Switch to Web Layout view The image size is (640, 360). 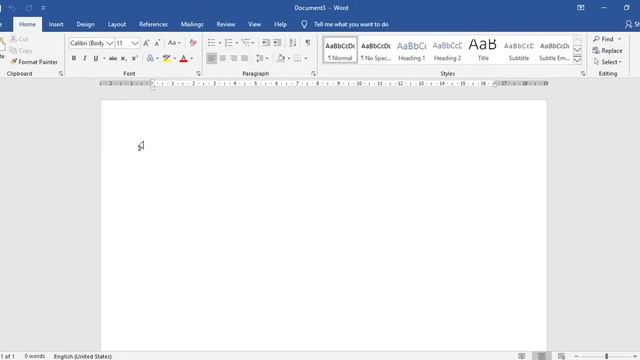click(562, 356)
